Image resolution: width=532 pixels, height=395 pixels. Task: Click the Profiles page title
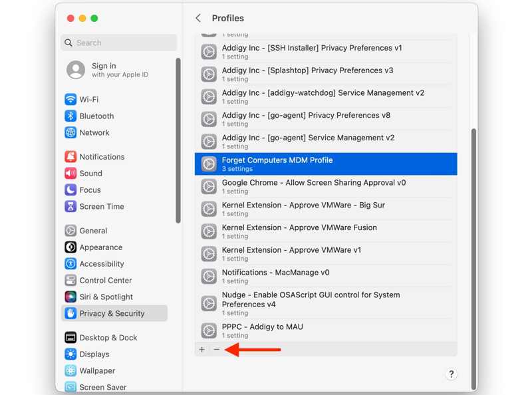[227, 18]
